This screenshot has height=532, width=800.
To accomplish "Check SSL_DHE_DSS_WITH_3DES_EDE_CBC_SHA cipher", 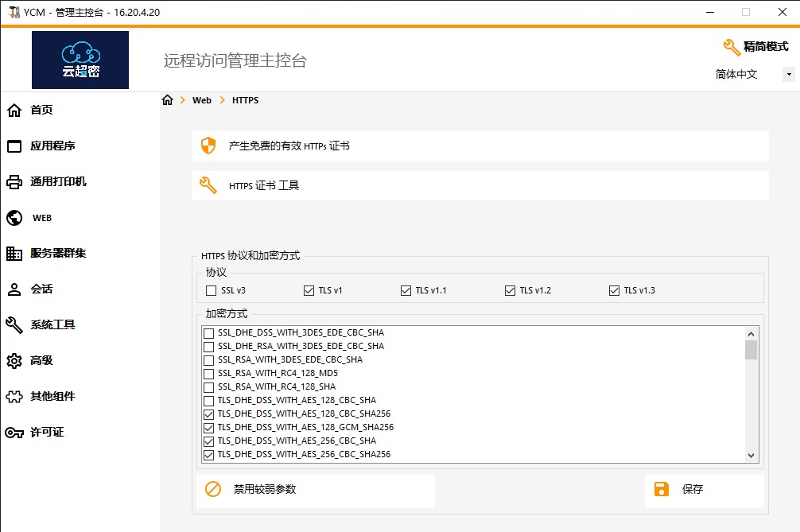I will [x=208, y=333].
